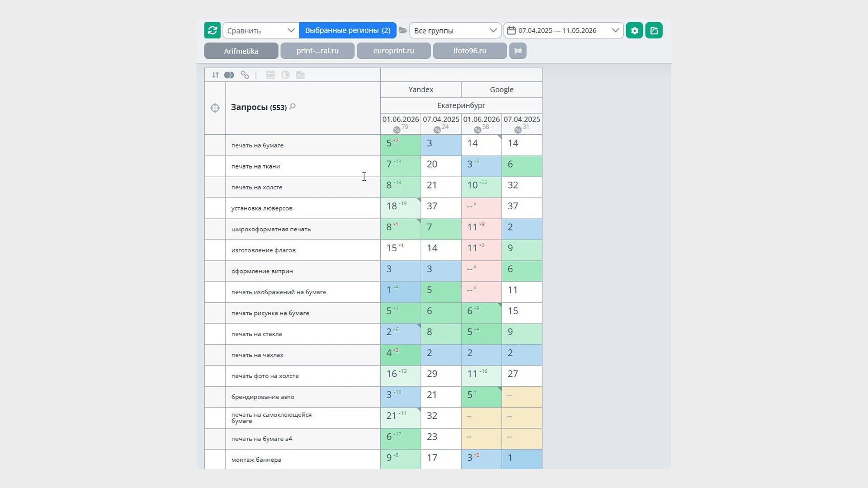Toggle the half-circle contrast icon in toolbar
The image size is (868, 488).
285,75
